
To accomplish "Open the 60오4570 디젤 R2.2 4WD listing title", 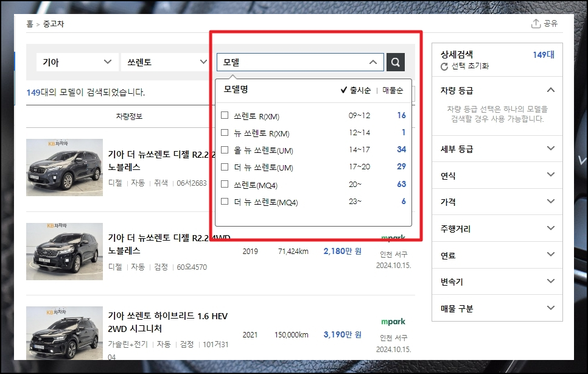I will coord(169,244).
